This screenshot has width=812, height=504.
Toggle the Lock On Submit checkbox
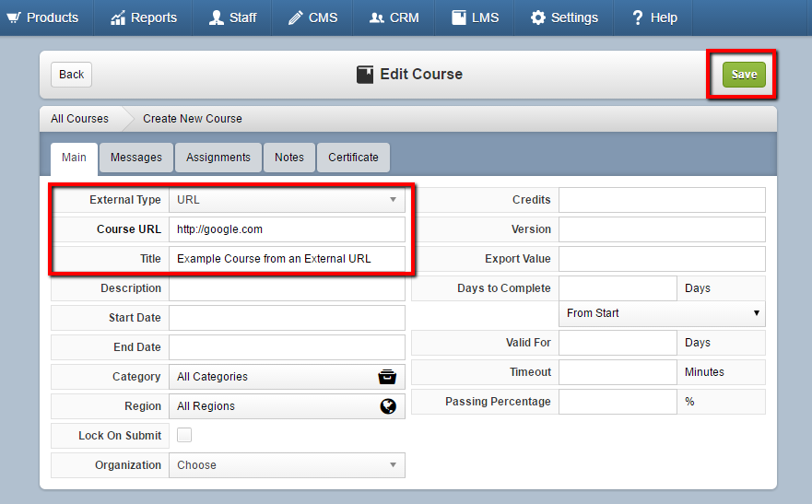[x=184, y=435]
